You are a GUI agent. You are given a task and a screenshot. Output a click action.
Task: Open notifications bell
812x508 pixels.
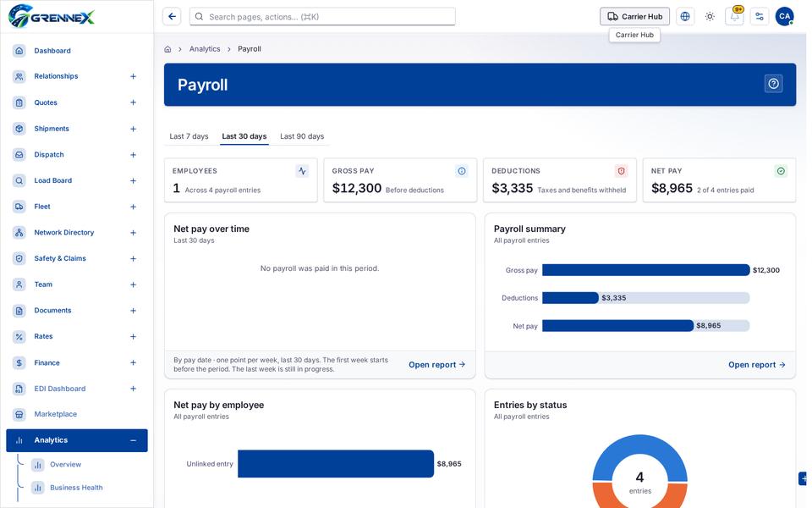(734, 17)
